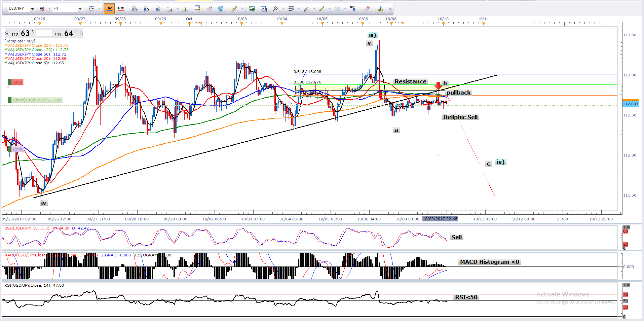Click the add image snapshot icon
644x321 pixels.
pyautogui.click(x=252, y=9)
